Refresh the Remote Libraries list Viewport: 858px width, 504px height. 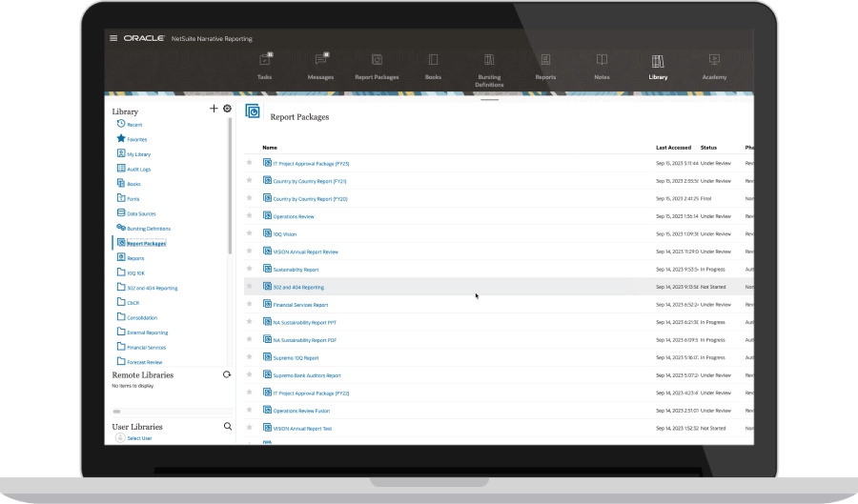pyautogui.click(x=227, y=375)
